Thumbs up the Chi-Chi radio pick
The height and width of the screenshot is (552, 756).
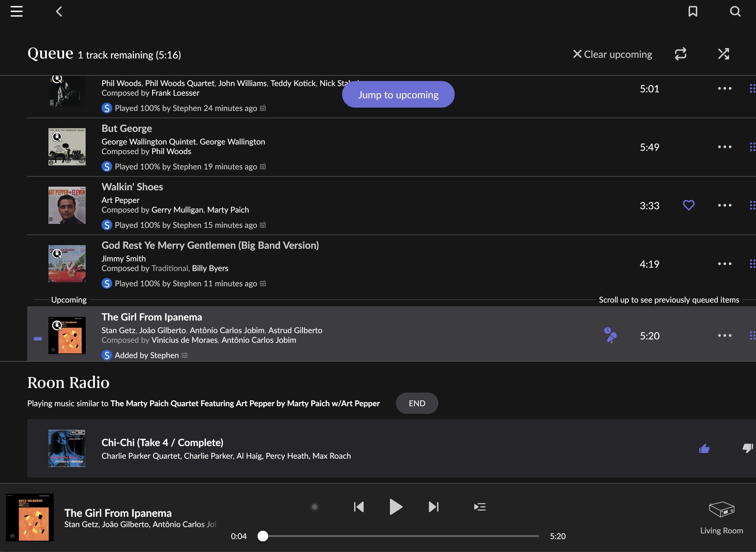704,448
